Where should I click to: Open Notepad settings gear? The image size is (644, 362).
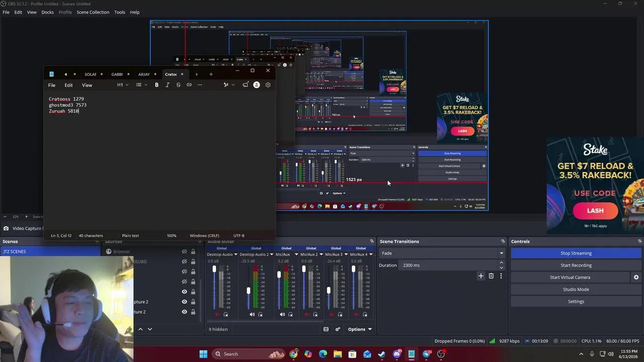[x=268, y=85]
